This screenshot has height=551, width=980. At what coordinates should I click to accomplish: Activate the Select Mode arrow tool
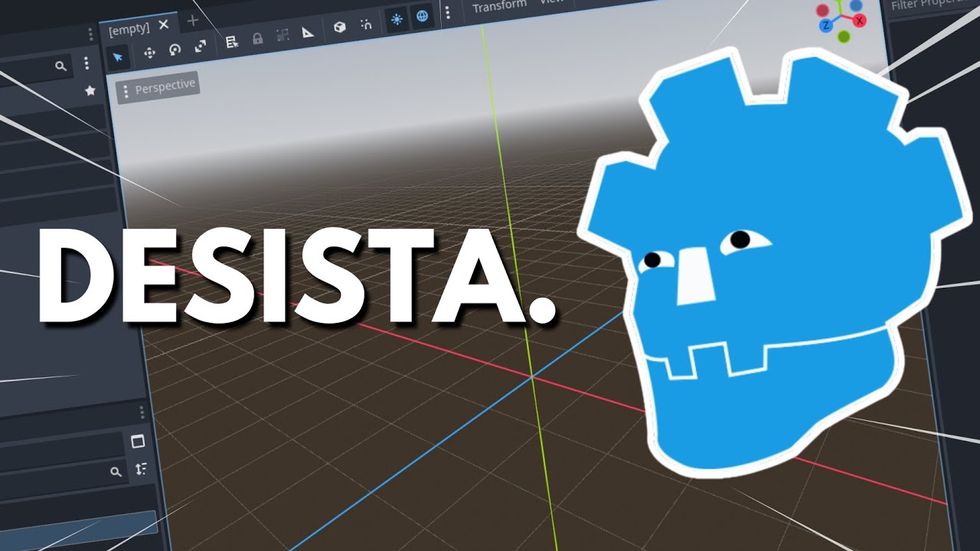[118, 56]
